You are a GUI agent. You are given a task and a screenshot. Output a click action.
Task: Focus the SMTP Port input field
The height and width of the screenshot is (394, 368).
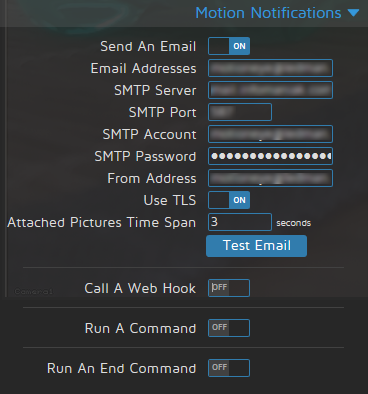click(x=240, y=112)
